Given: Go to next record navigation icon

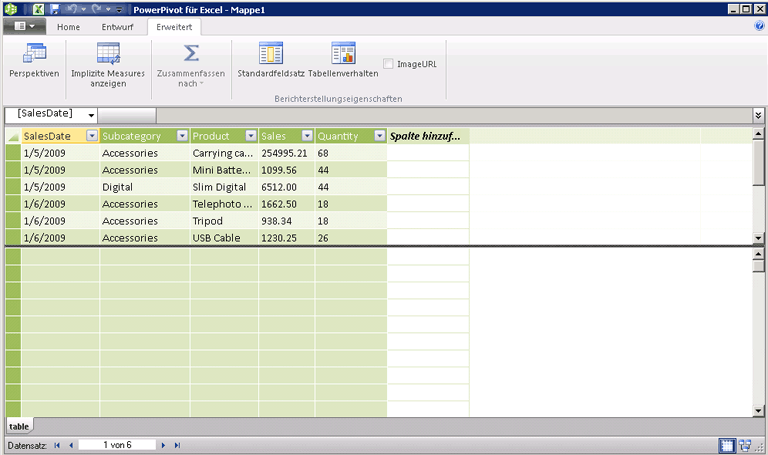Looking at the screenshot, I should tap(163, 445).
